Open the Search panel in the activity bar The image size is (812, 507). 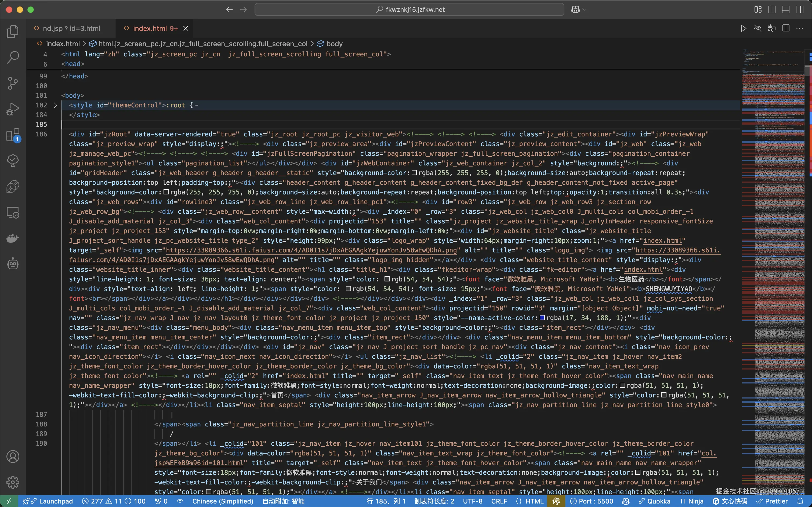coord(13,57)
